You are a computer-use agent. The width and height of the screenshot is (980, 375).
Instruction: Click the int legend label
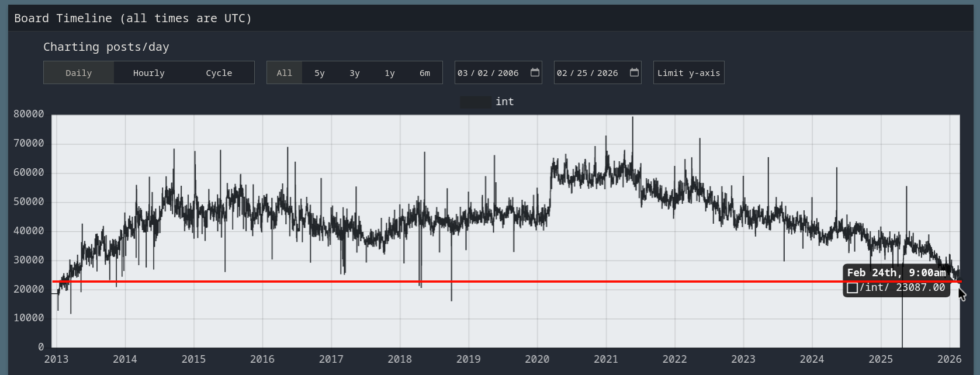coord(505,102)
